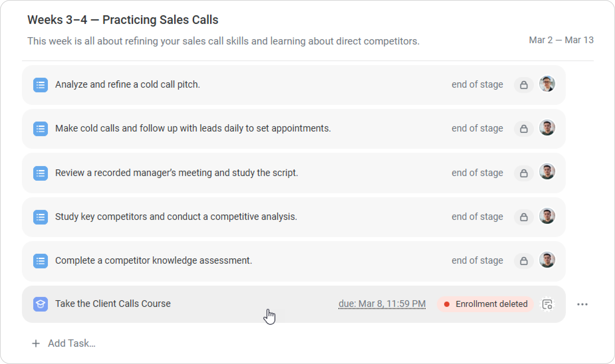
Task: Toggle the lock on 'Make cold calls' task
Action: point(524,129)
